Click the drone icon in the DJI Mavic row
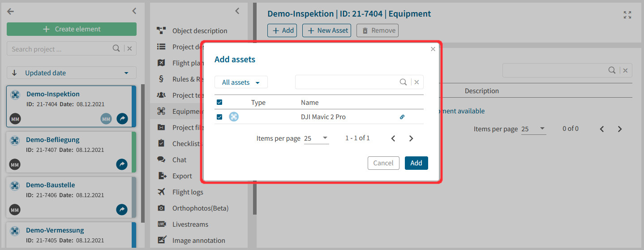Image resolution: width=644 pixels, height=250 pixels. [234, 117]
